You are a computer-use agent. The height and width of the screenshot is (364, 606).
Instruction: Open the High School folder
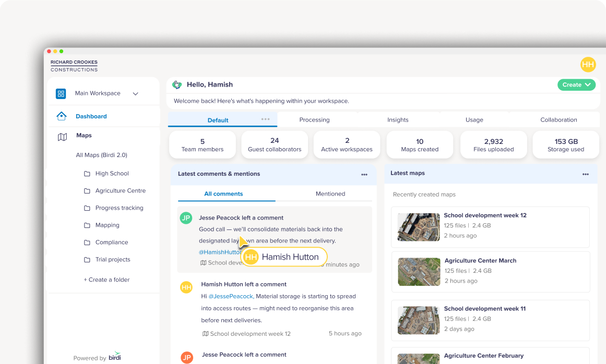112,173
